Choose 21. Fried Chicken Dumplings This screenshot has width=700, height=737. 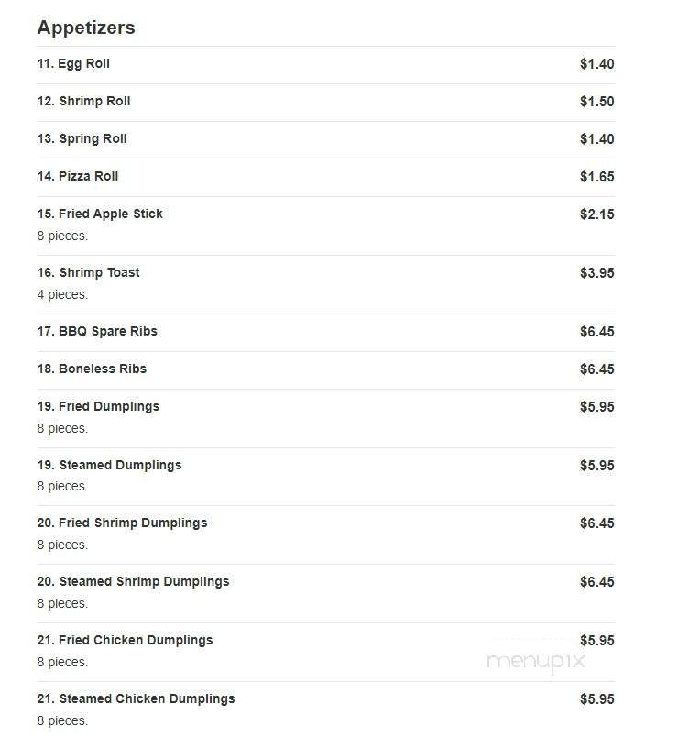[x=125, y=641]
